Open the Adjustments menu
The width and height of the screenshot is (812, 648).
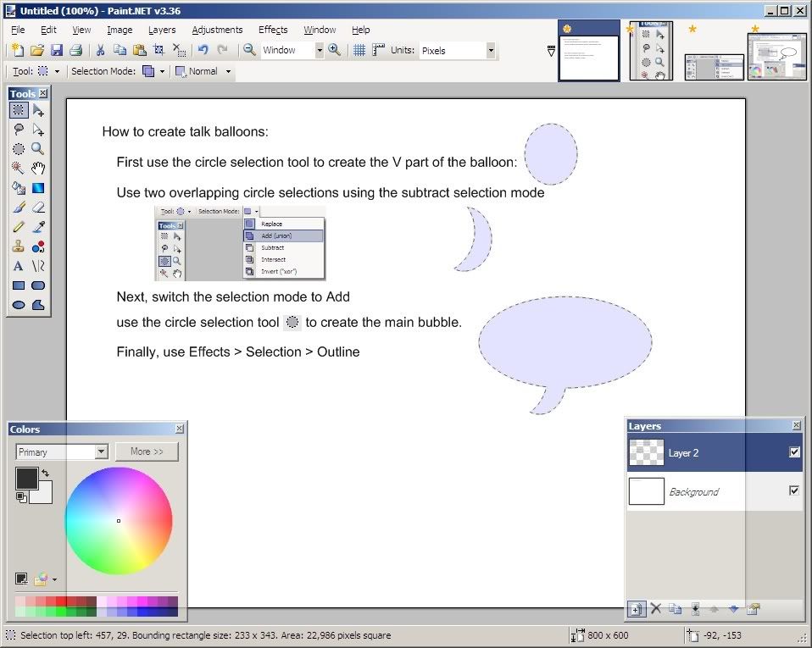pyautogui.click(x=218, y=30)
